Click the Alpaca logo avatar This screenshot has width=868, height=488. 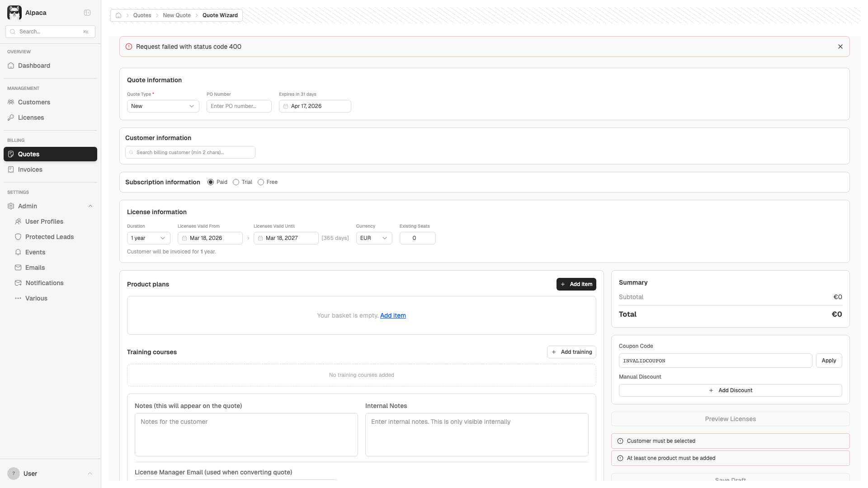pyautogui.click(x=14, y=13)
